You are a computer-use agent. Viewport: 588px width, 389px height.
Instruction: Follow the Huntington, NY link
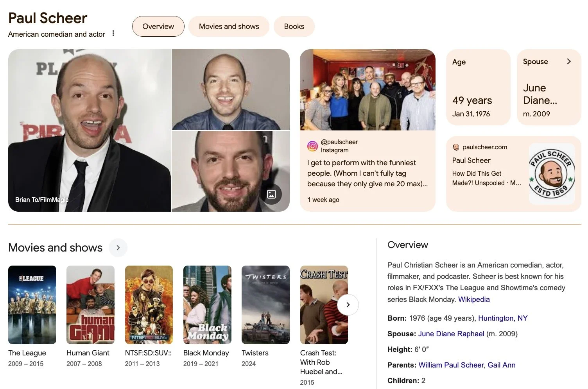pyautogui.click(x=503, y=318)
